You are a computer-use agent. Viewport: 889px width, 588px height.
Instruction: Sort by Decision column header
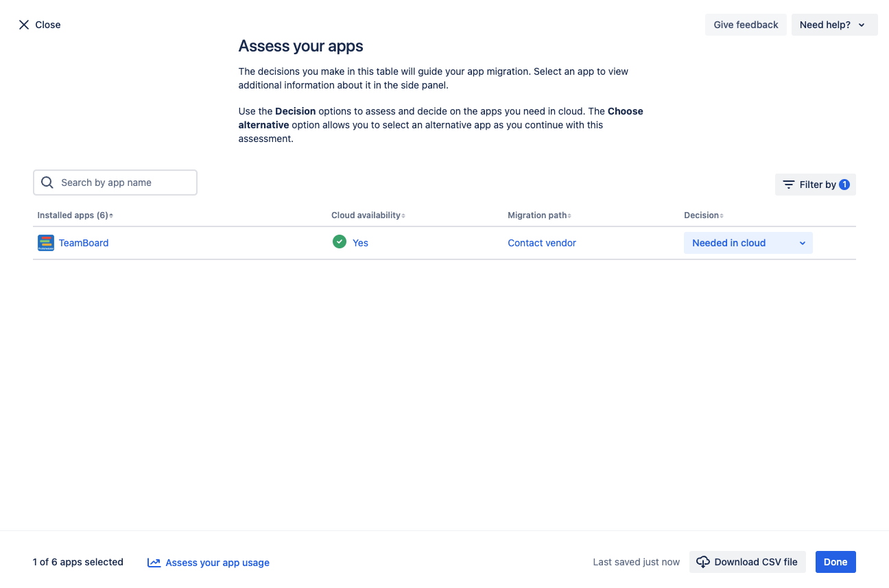click(703, 215)
